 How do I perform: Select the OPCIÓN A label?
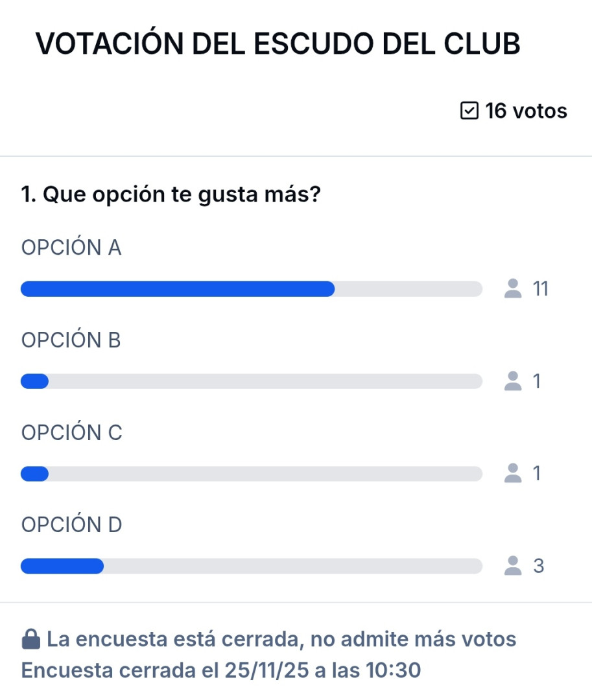[71, 248]
